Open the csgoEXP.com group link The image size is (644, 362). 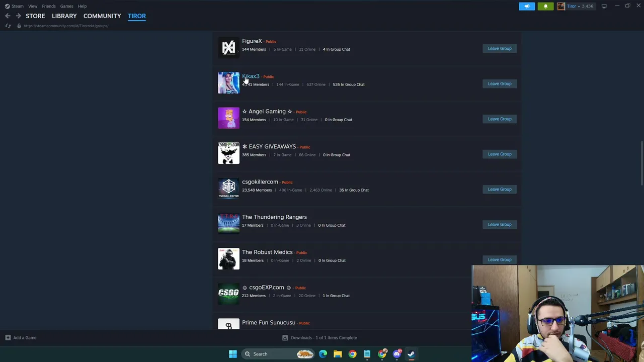point(267,288)
